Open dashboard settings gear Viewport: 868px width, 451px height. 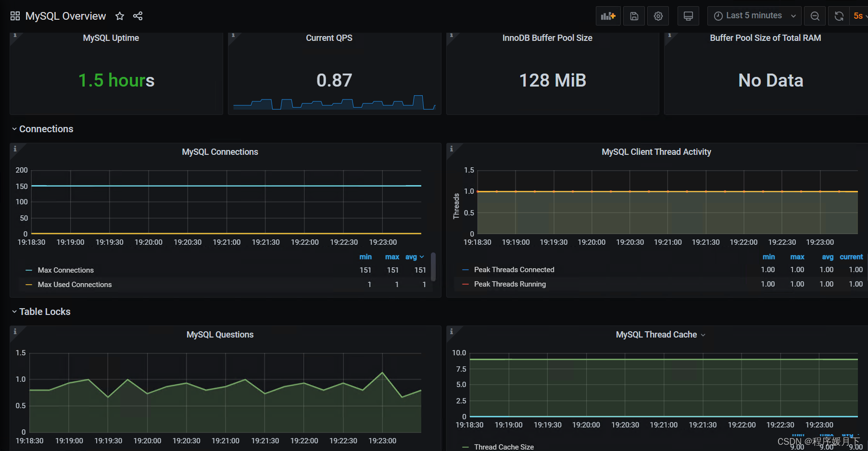click(658, 16)
